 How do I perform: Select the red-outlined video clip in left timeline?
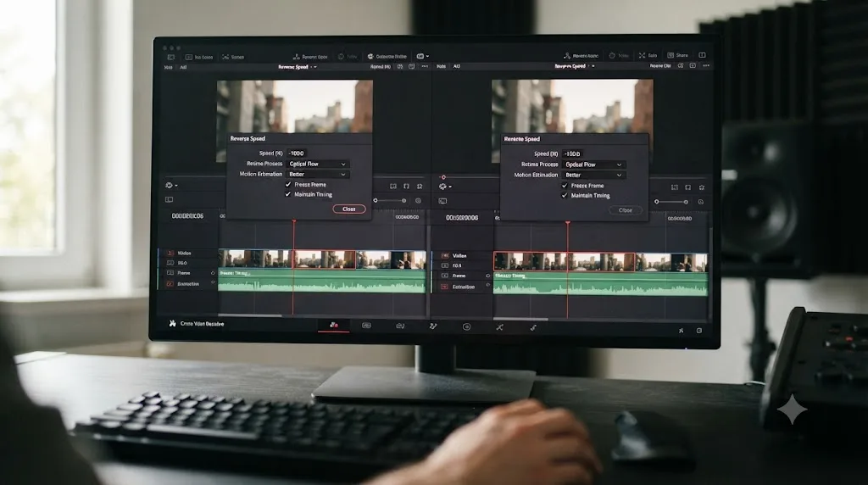coord(324,259)
